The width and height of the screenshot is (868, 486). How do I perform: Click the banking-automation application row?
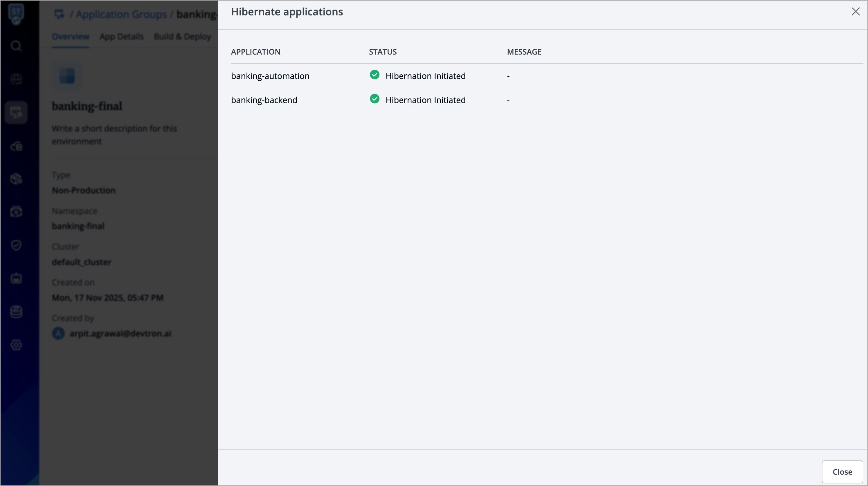(x=270, y=76)
